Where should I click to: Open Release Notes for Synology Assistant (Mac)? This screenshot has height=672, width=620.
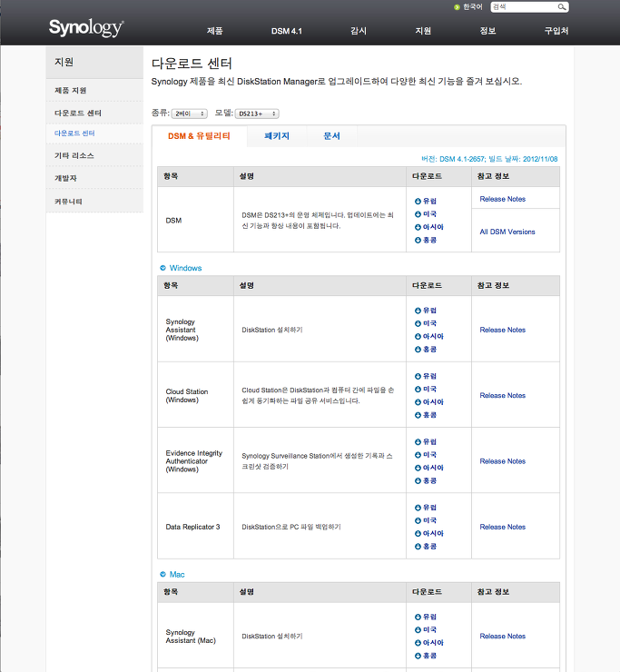click(503, 637)
